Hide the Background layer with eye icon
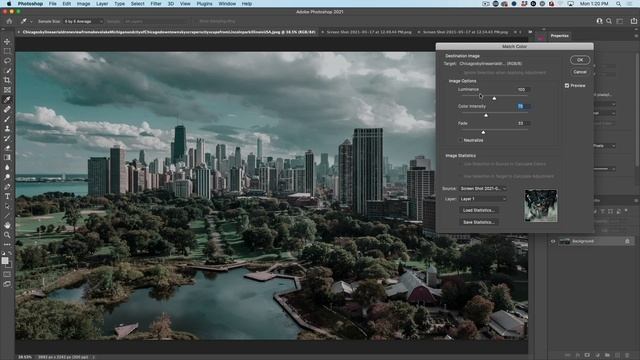Viewport: 640px width, 360px height. pos(553,241)
